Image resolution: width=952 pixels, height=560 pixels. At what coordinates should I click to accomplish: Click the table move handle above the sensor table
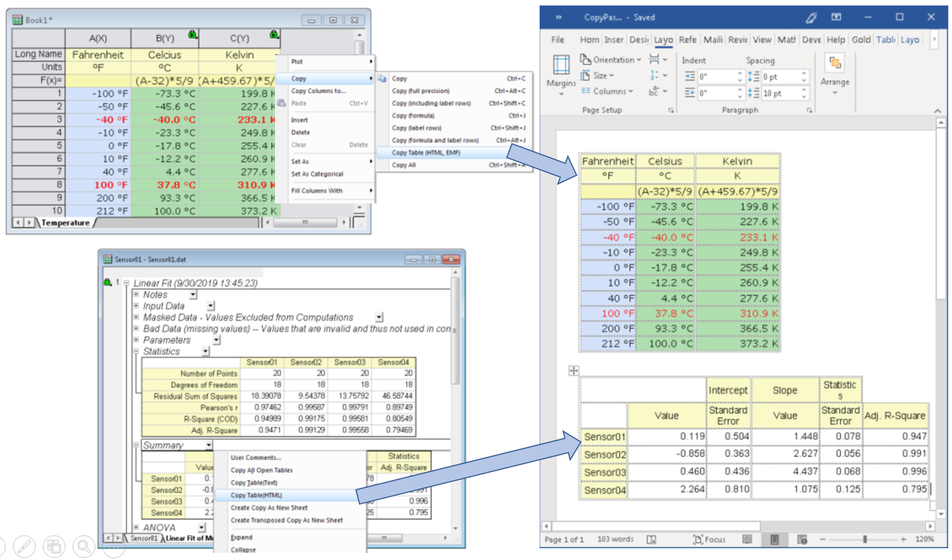(x=573, y=371)
